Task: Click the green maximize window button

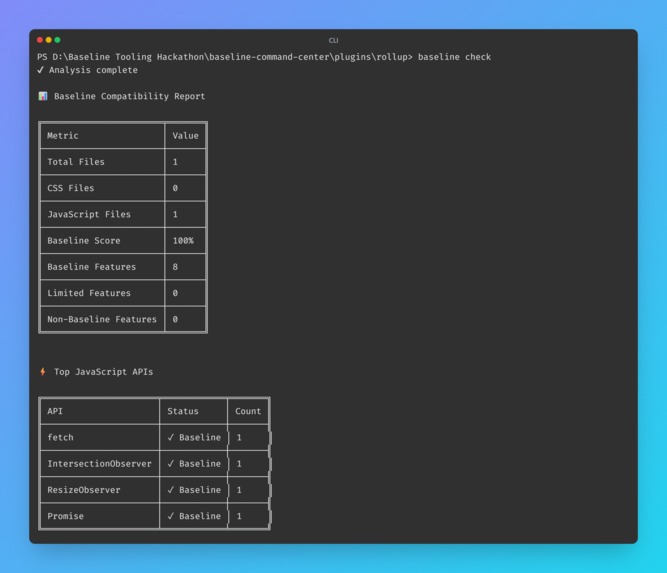Action: pos(57,40)
